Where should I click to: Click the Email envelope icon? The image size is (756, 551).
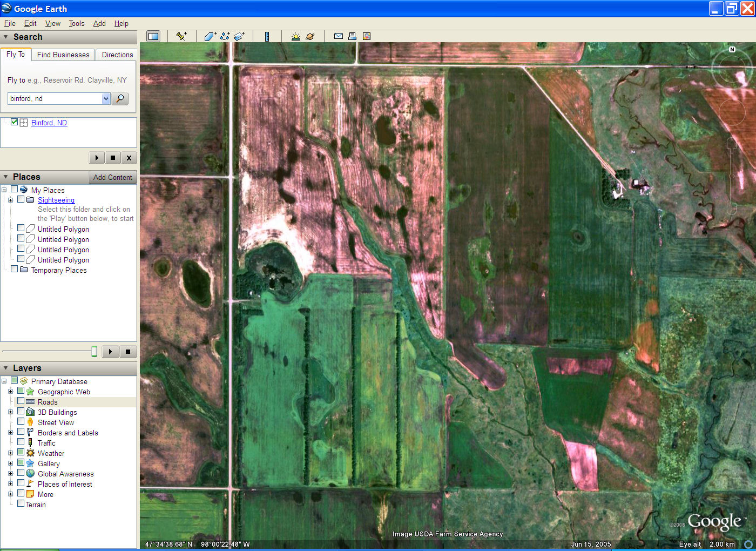pyautogui.click(x=339, y=36)
